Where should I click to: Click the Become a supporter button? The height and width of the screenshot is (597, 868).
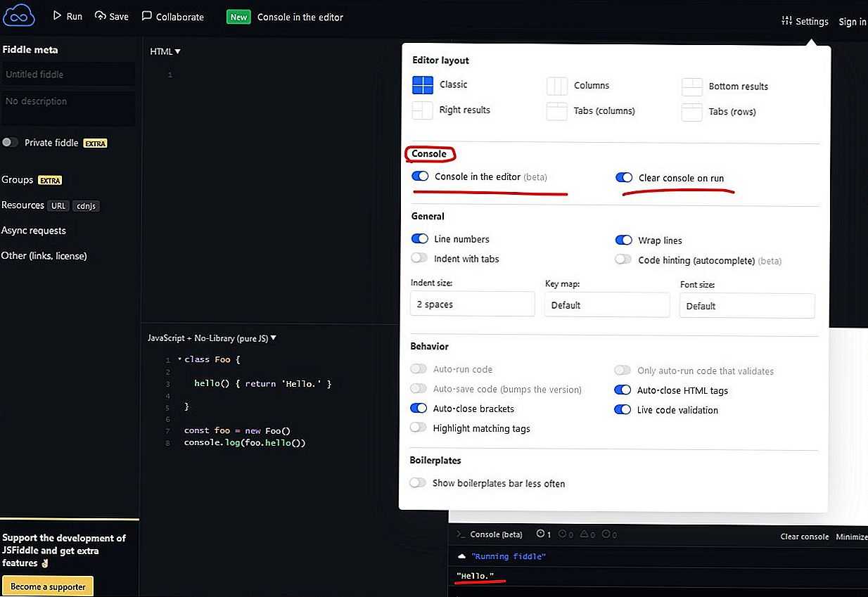coord(48,586)
